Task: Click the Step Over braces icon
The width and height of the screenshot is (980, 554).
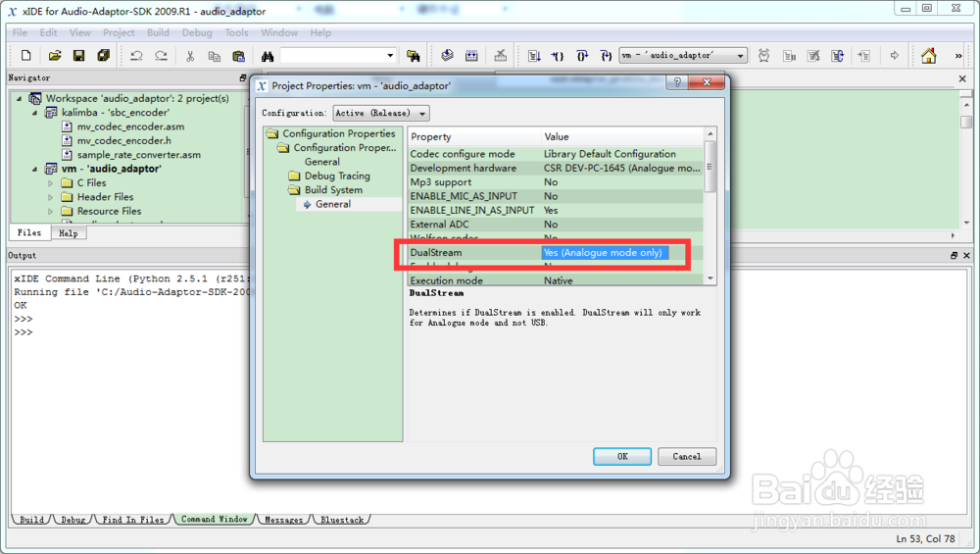Action: point(582,56)
